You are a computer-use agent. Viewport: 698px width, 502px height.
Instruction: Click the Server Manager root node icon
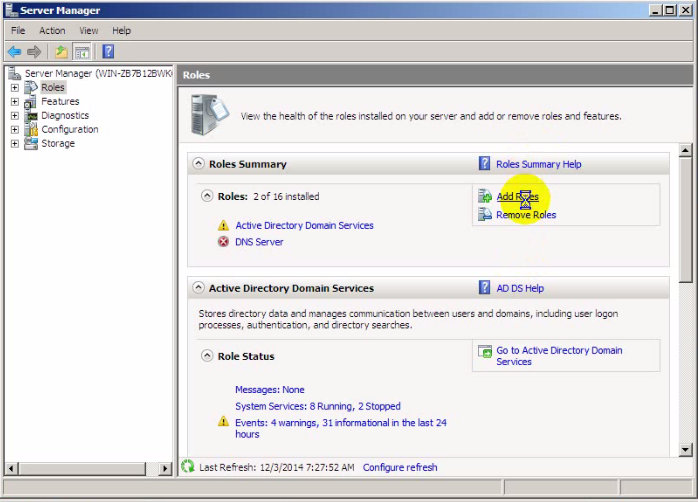(x=14, y=73)
